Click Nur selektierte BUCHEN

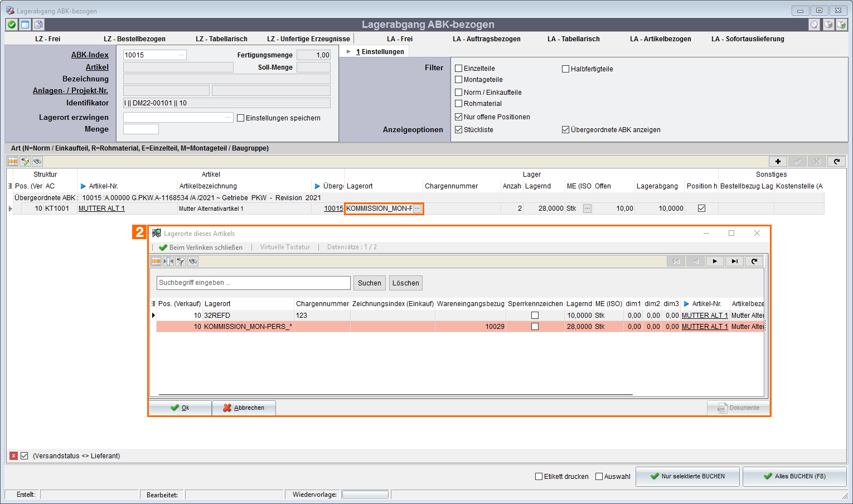pyautogui.click(x=687, y=477)
